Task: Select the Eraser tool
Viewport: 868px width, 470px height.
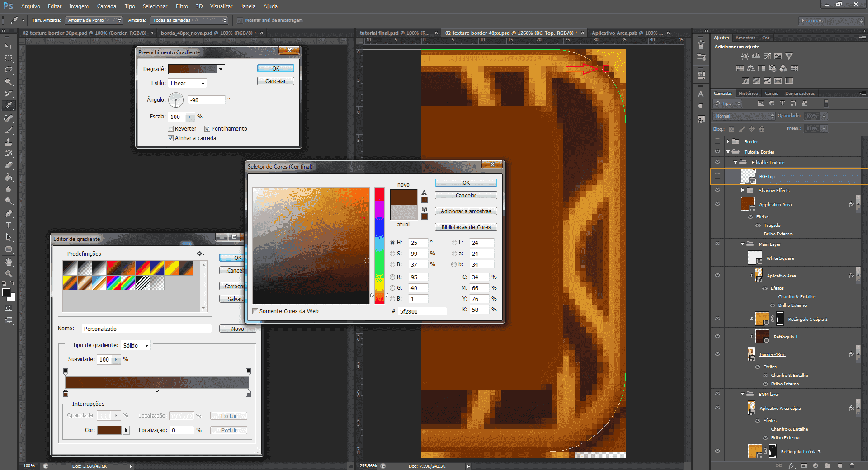Action: [x=9, y=165]
